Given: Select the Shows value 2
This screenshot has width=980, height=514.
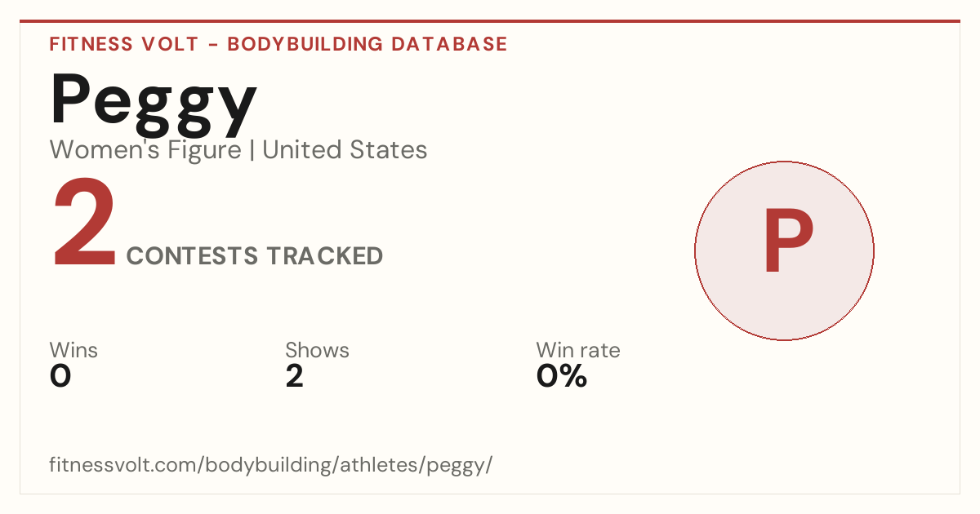Looking at the screenshot, I should pyautogui.click(x=294, y=376).
